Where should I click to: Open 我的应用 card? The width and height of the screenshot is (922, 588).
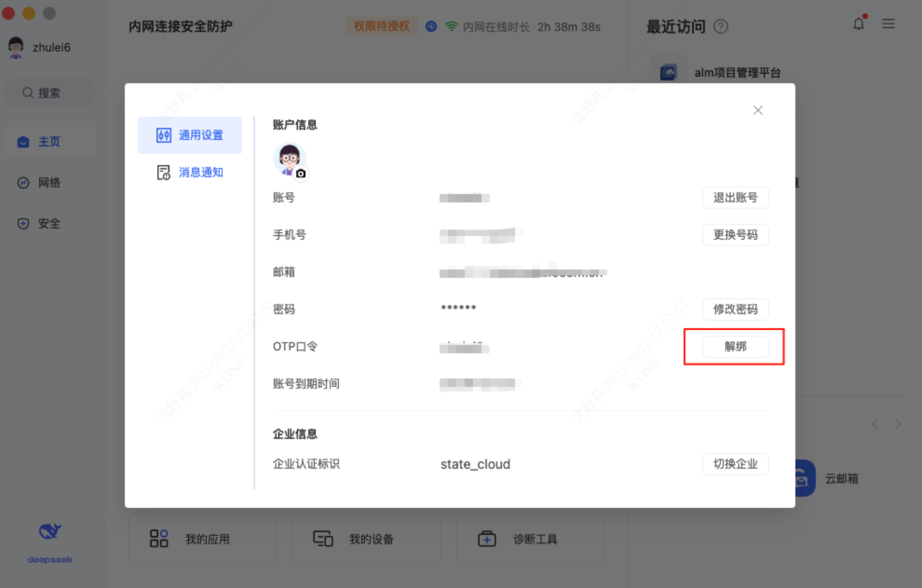[x=203, y=539]
